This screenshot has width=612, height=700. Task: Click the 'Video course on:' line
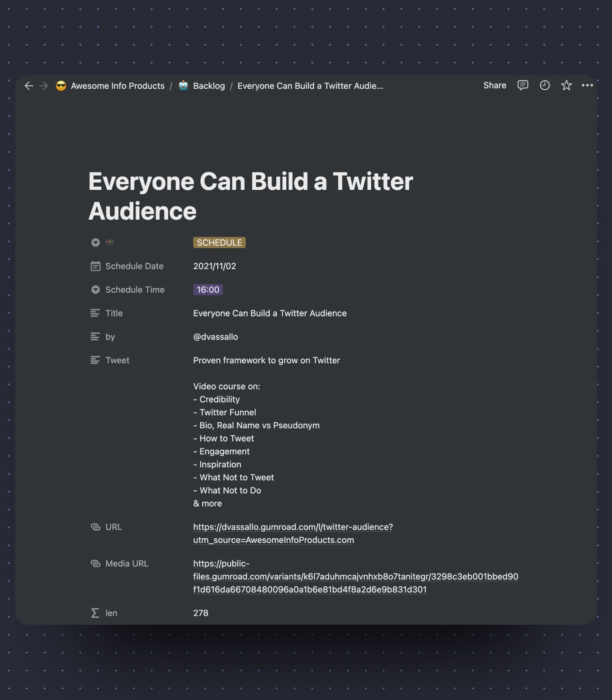click(x=226, y=386)
